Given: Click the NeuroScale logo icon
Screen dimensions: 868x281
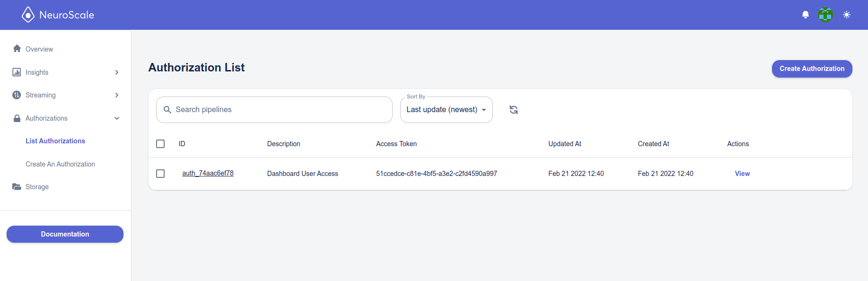Looking at the screenshot, I should [x=28, y=15].
